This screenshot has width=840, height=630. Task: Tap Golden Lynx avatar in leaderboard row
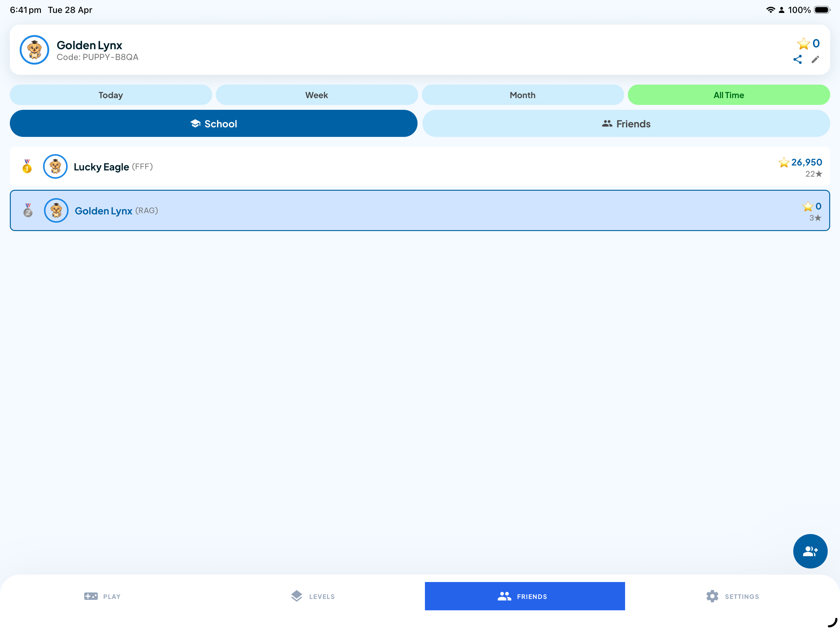point(56,210)
